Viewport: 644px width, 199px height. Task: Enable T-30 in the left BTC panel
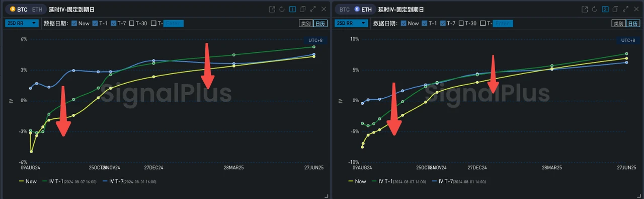point(132,23)
